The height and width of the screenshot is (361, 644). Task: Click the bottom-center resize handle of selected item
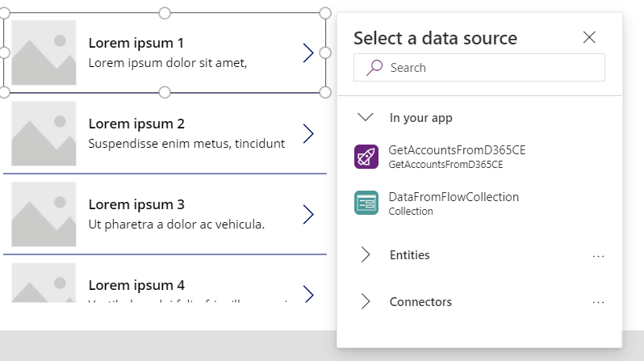coord(165,93)
